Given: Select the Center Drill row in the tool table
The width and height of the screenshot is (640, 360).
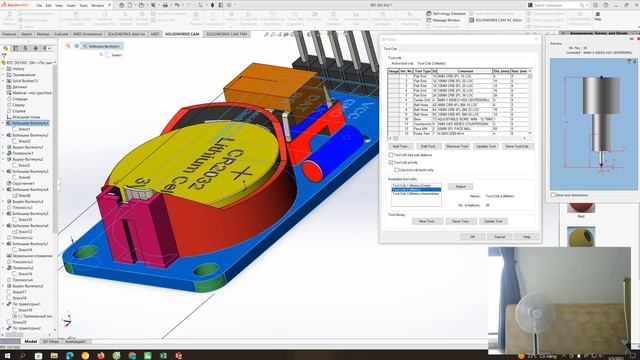Looking at the screenshot, I should coord(459,100).
